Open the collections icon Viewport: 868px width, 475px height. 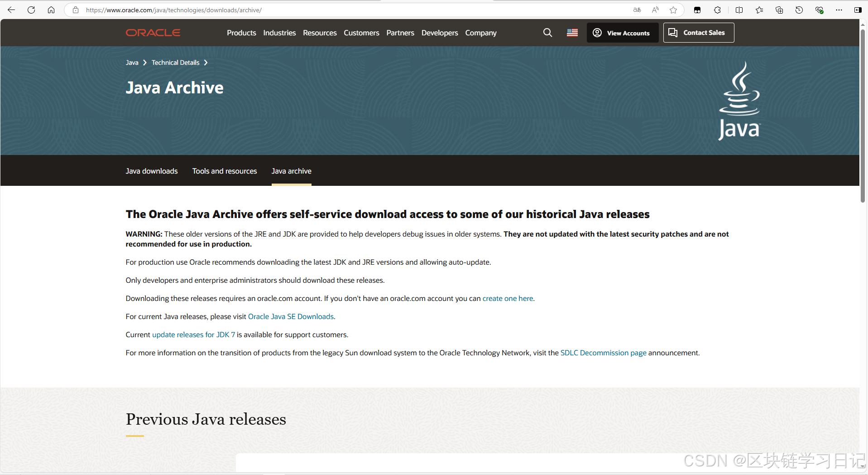(779, 10)
